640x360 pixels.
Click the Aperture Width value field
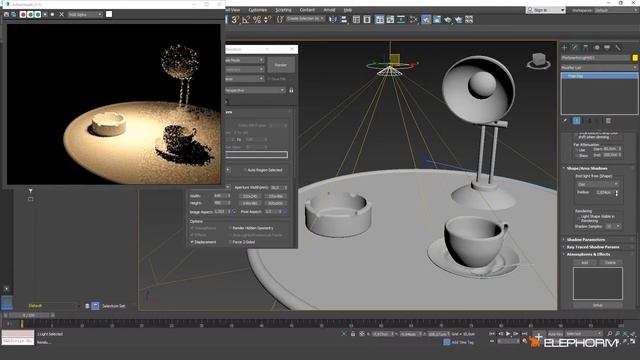coord(276,187)
